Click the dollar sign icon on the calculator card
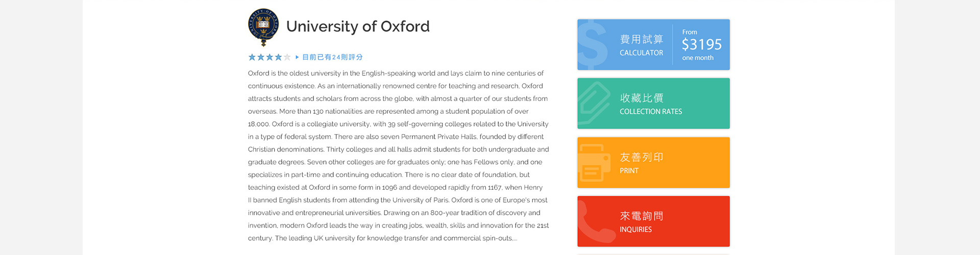This screenshot has height=255, width=980. pos(593,45)
